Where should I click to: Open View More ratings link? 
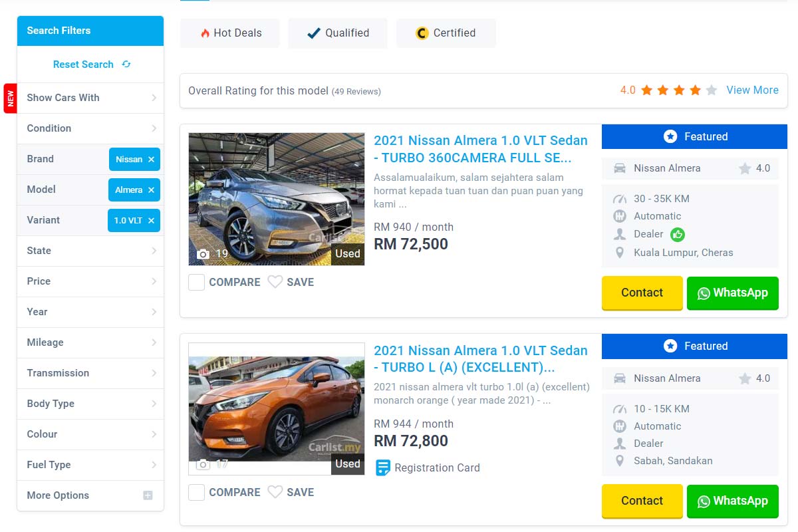[x=752, y=90]
